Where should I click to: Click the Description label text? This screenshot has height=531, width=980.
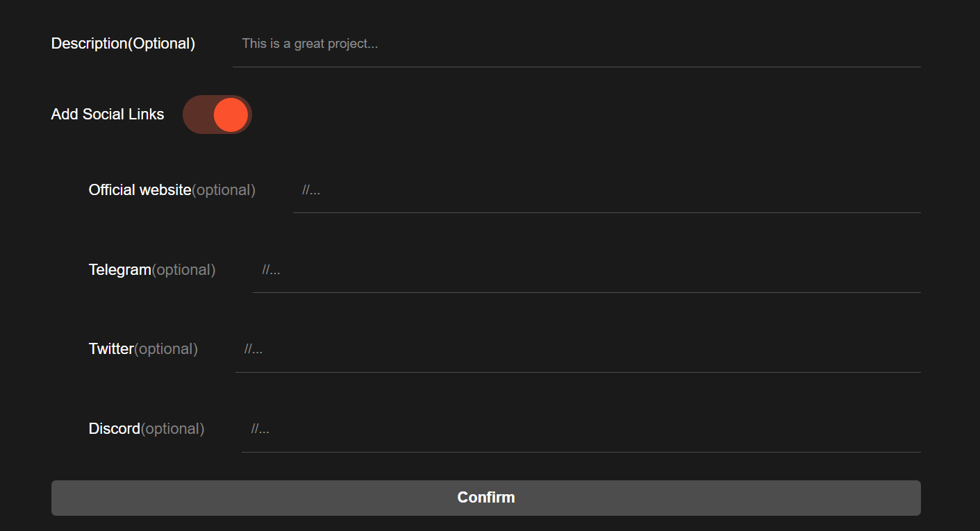coord(89,44)
